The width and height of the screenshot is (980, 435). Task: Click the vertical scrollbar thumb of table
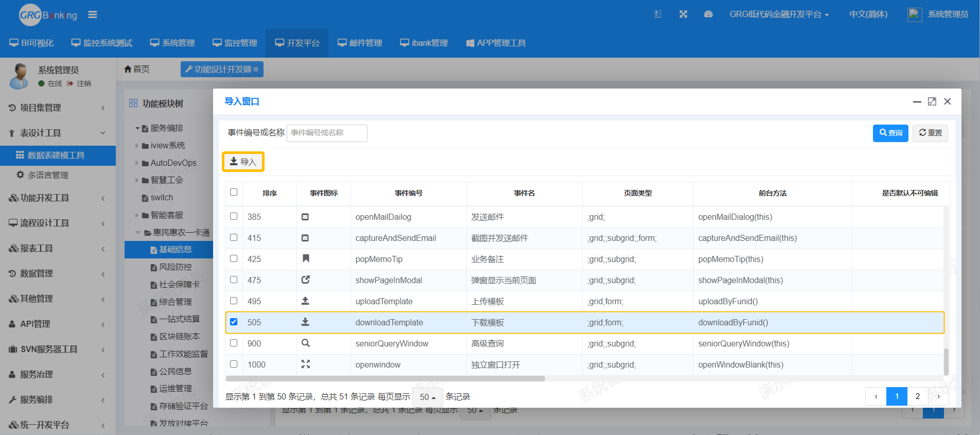click(946, 362)
